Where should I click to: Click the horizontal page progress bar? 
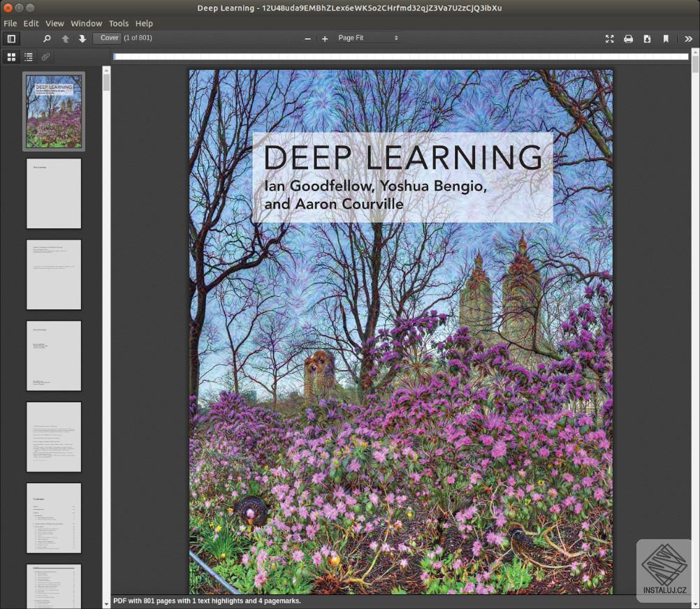(400, 57)
